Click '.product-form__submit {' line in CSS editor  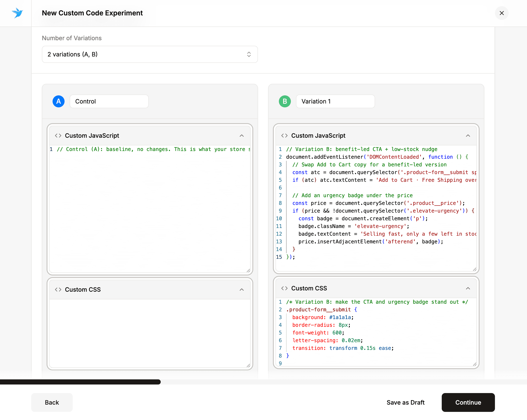pyautogui.click(x=321, y=309)
